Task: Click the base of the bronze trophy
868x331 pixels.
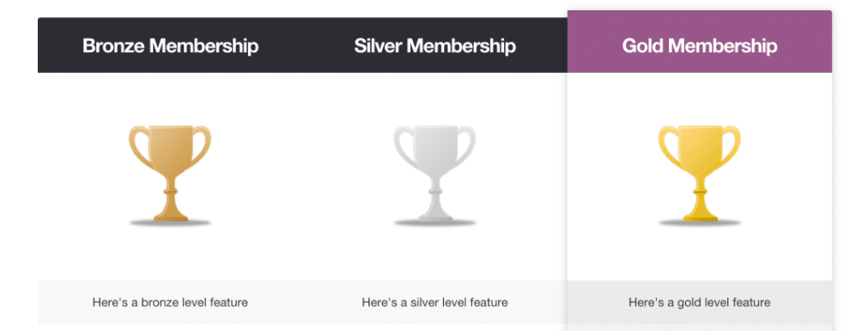Action: [170, 215]
